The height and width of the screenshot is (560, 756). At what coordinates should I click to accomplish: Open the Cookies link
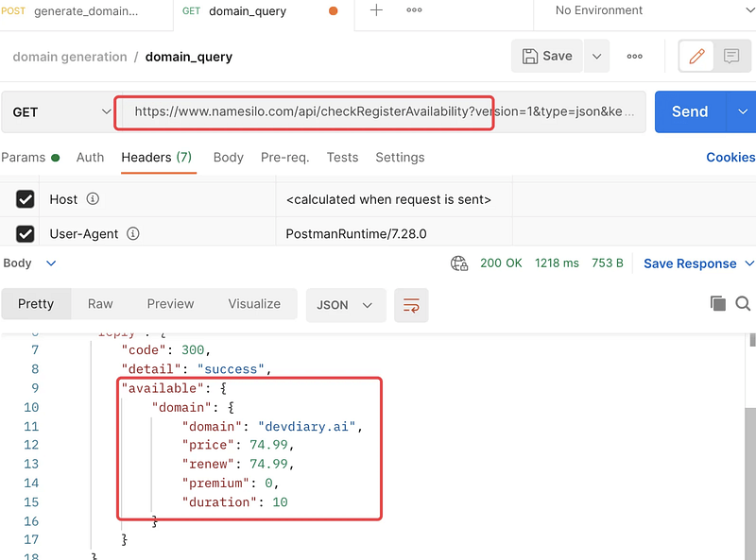[x=730, y=158]
